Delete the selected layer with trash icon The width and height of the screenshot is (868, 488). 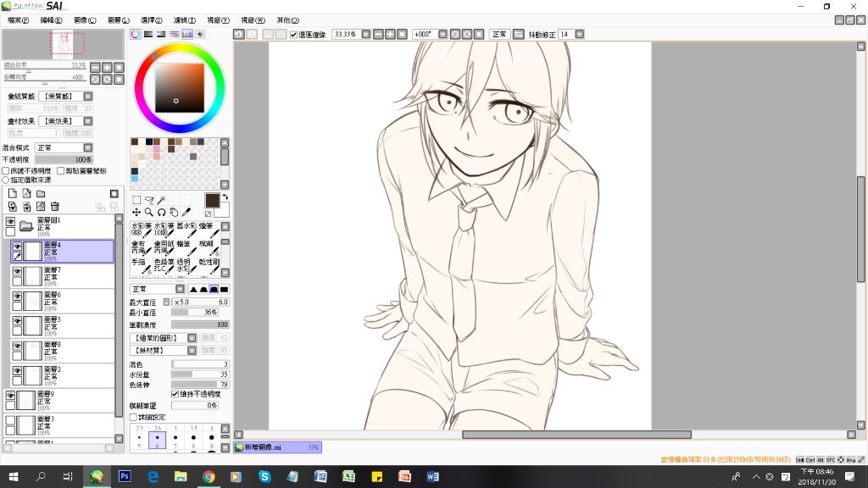coord(55,207)
